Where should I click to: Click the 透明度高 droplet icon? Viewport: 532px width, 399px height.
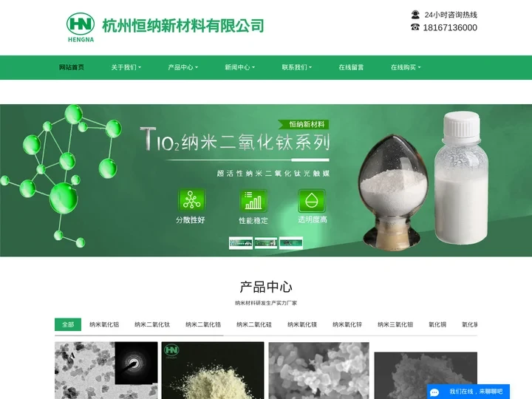click(312, 200)
